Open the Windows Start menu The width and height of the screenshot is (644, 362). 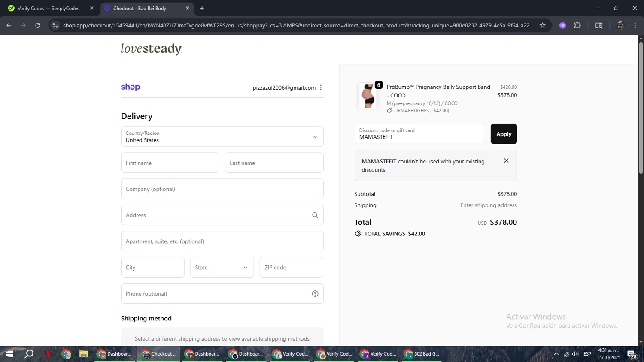point(9,354)
